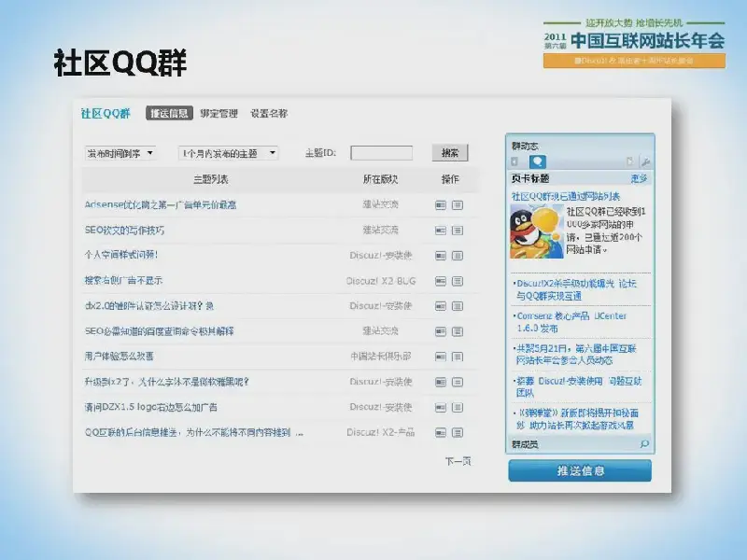This screenshot has height=560, width=747.
Task: Click the QQ penguin thumbnail image
Action: 537,231
